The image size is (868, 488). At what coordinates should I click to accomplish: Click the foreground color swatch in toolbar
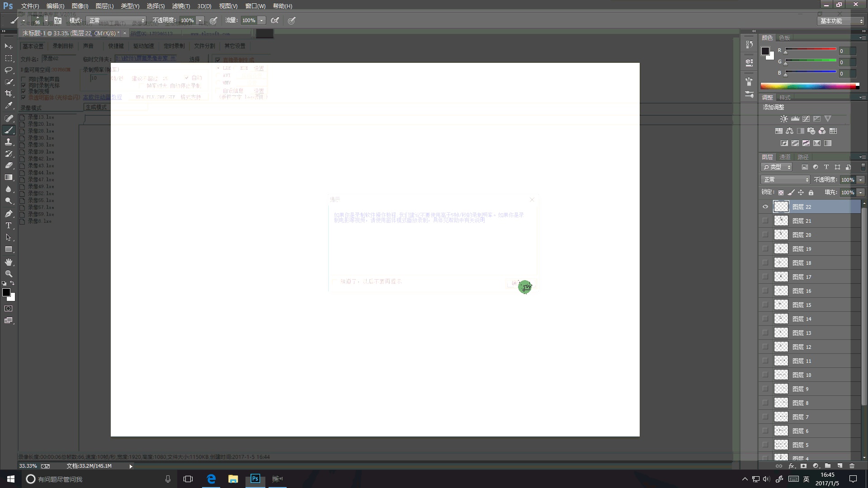click(6, 293)
